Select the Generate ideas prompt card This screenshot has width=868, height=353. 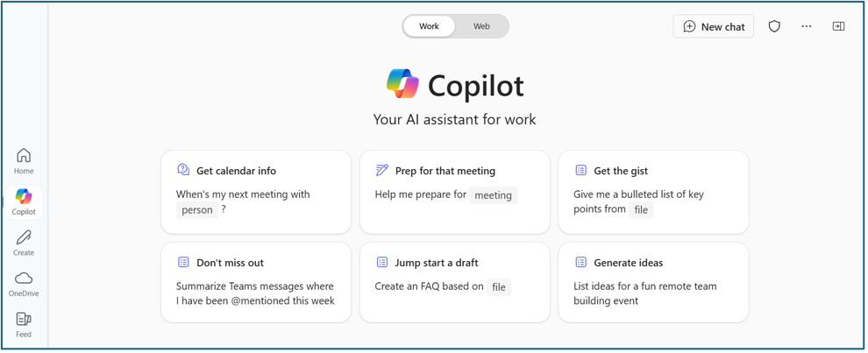653,282
